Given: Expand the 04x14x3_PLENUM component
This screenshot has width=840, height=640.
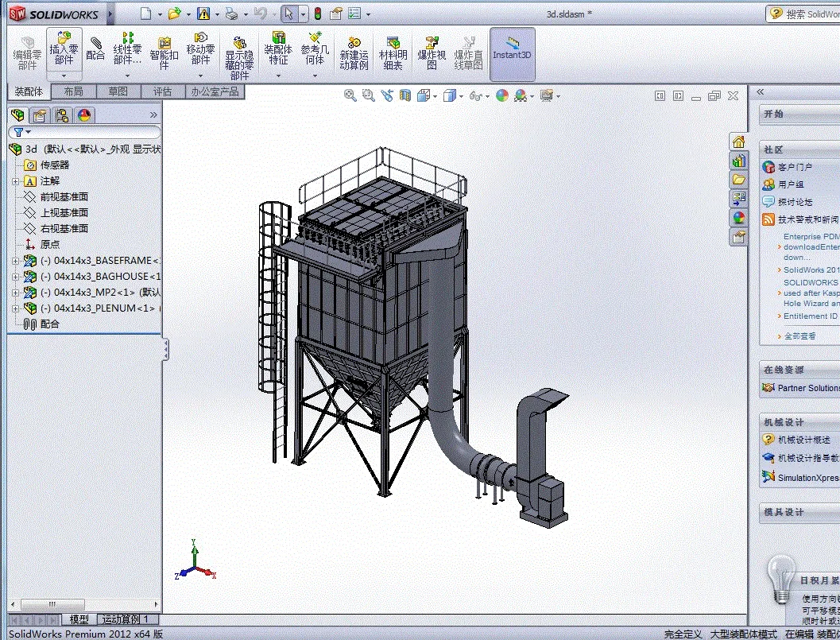Looking at the screenshot, I should point(16,308).
